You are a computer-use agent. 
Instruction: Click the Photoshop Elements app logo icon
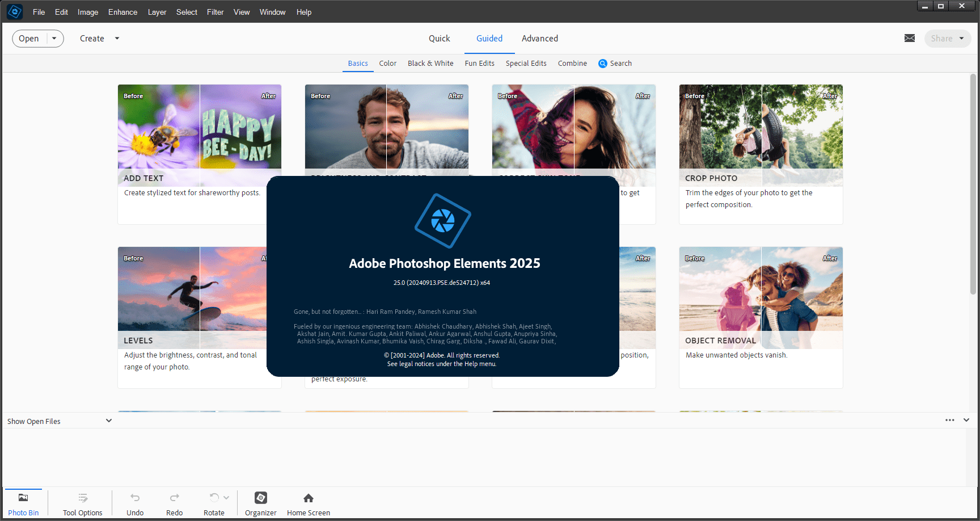(x=15, y=11)
